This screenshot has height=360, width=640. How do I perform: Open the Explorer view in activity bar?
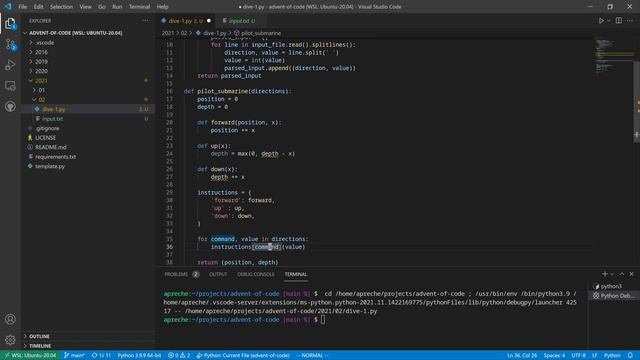click(x=10, y=24)
